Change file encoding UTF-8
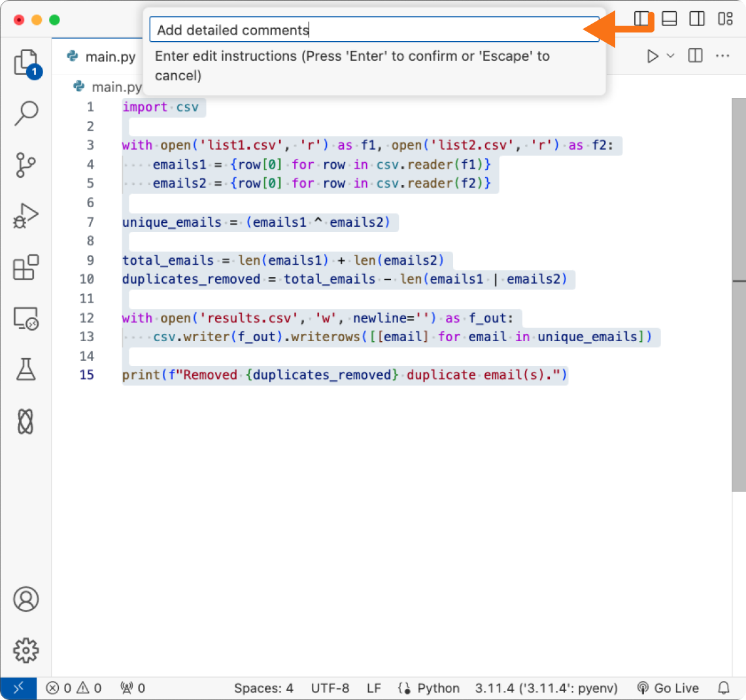This screenshot has height=700, width=746. point(330,688)
